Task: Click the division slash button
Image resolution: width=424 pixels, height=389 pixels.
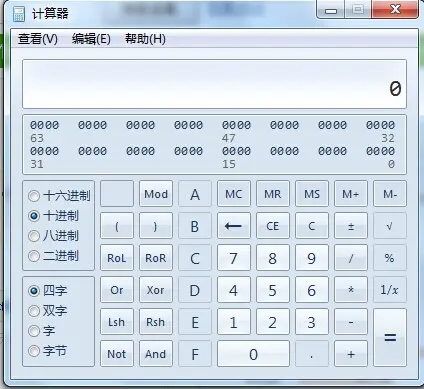Action: click(351, 258)
